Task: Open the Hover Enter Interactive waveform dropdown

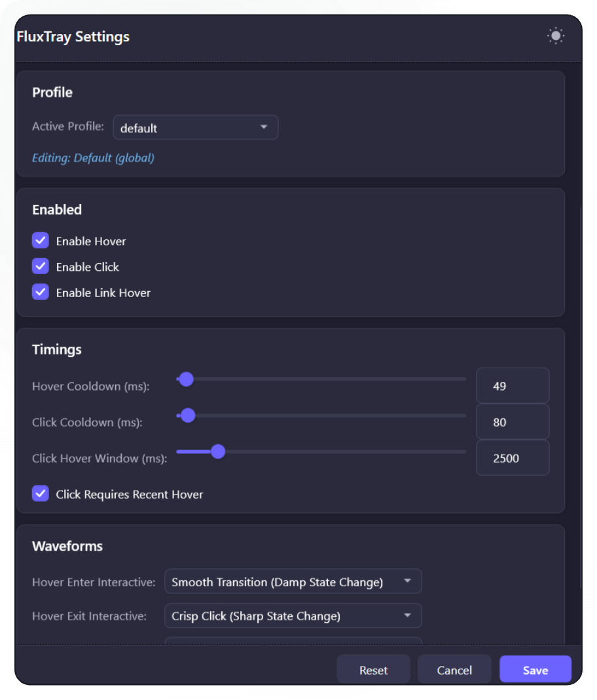Action: 292,581
